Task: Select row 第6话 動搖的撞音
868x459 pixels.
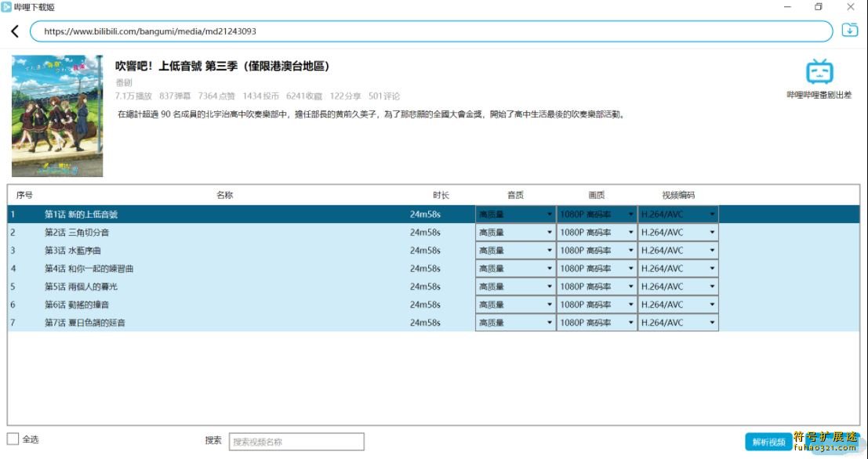Action: point(434,305)
